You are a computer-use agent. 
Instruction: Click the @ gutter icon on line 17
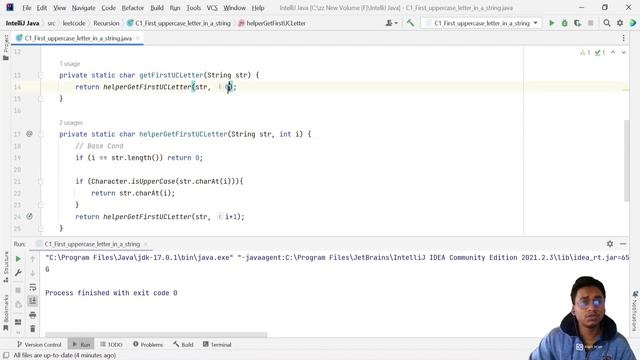click(29, 133)
